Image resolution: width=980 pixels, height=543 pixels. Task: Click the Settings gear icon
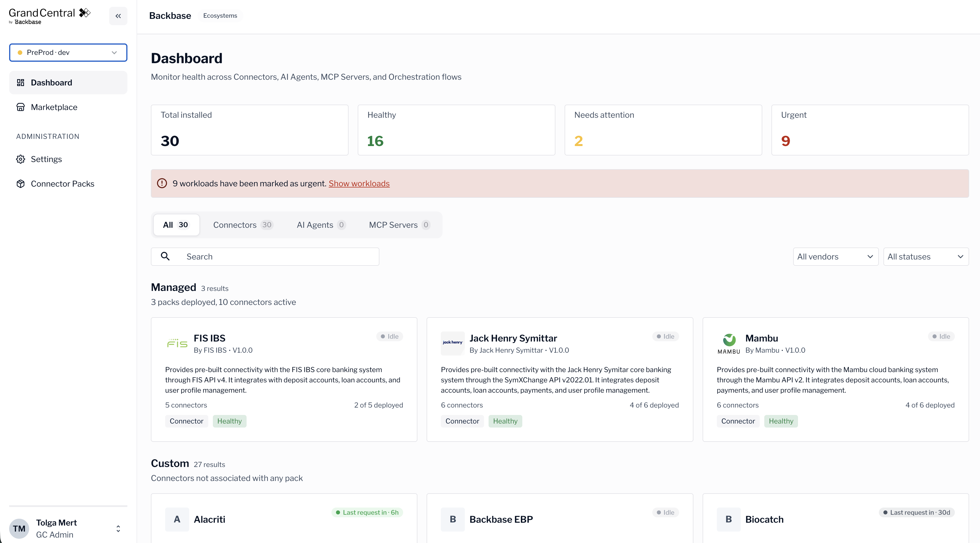21,159
